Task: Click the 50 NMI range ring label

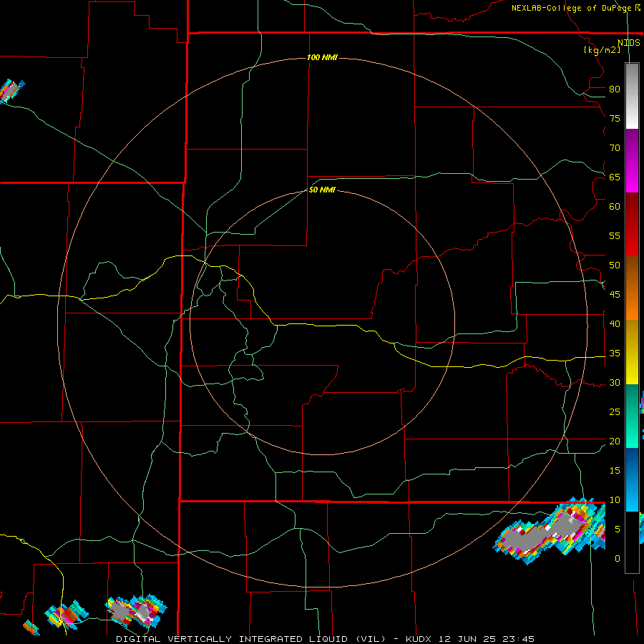Action: pos(322,190)
